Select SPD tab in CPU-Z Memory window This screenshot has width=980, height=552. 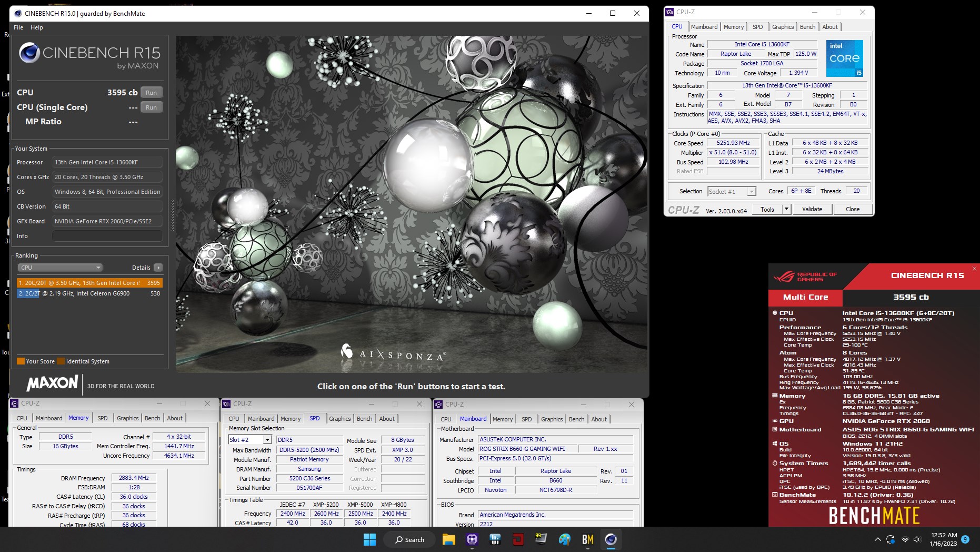(x=103, y=418)
